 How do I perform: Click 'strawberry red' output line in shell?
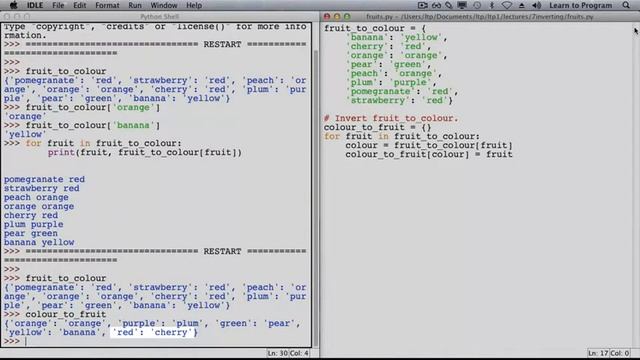[x=42, y=188]
